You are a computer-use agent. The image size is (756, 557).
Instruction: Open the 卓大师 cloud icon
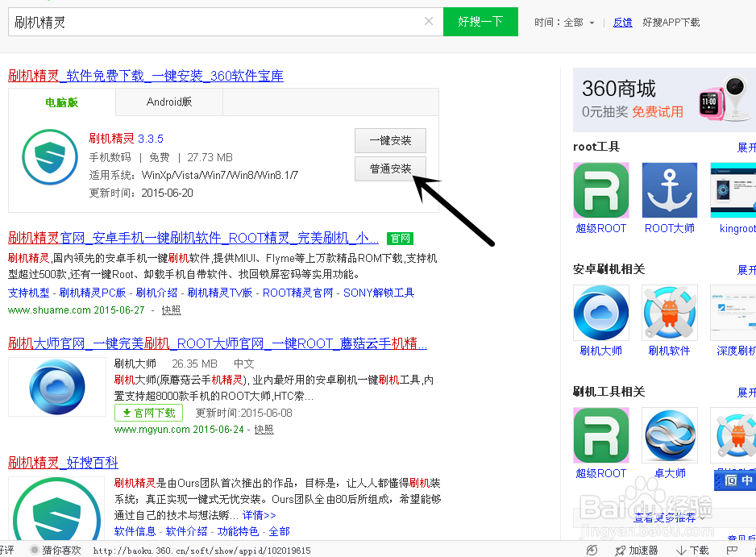pos(669,435)
